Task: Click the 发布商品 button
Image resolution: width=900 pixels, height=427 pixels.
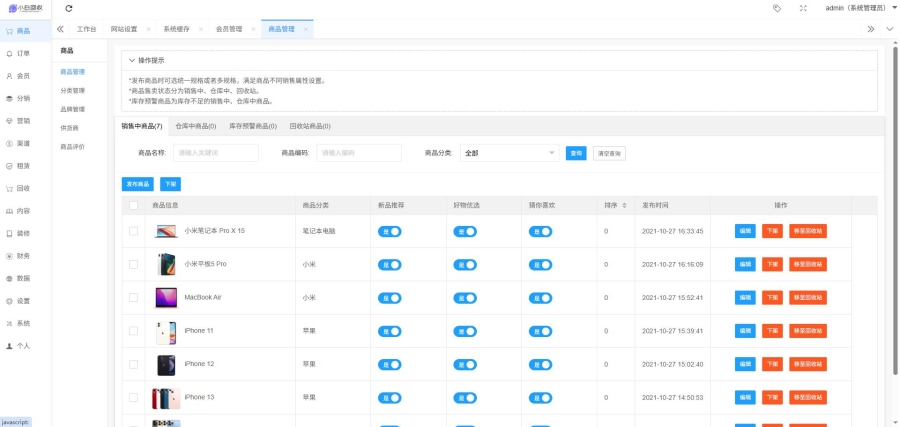Action: [138, 184]
